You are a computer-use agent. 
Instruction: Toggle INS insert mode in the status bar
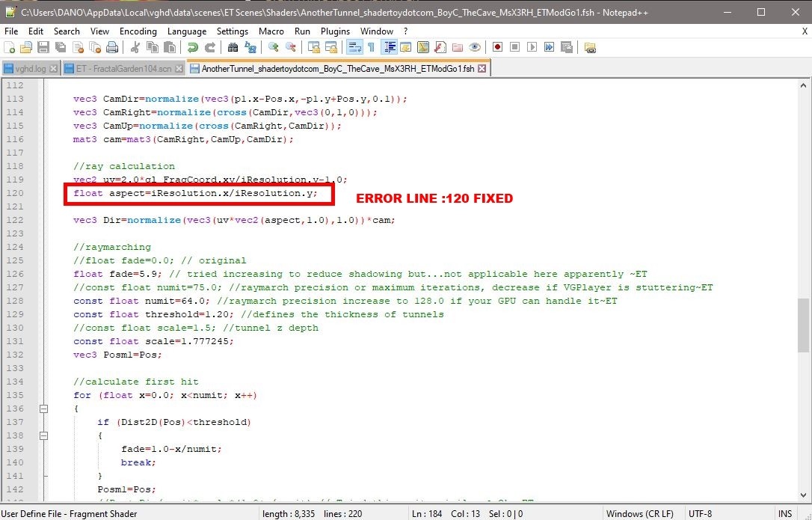(785, 514)
